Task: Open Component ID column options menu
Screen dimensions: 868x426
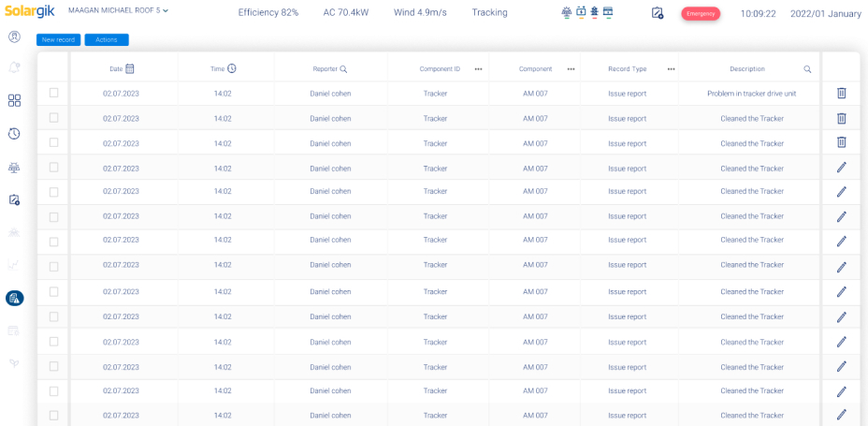Action: (x=478, y=69)
